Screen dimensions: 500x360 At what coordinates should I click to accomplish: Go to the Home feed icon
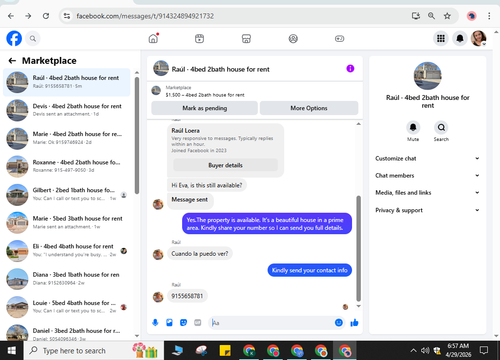pyautogui.click(x=153, y=38)
